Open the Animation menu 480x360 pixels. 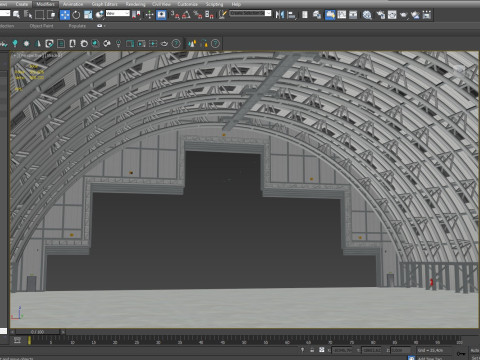click(73, 4)
